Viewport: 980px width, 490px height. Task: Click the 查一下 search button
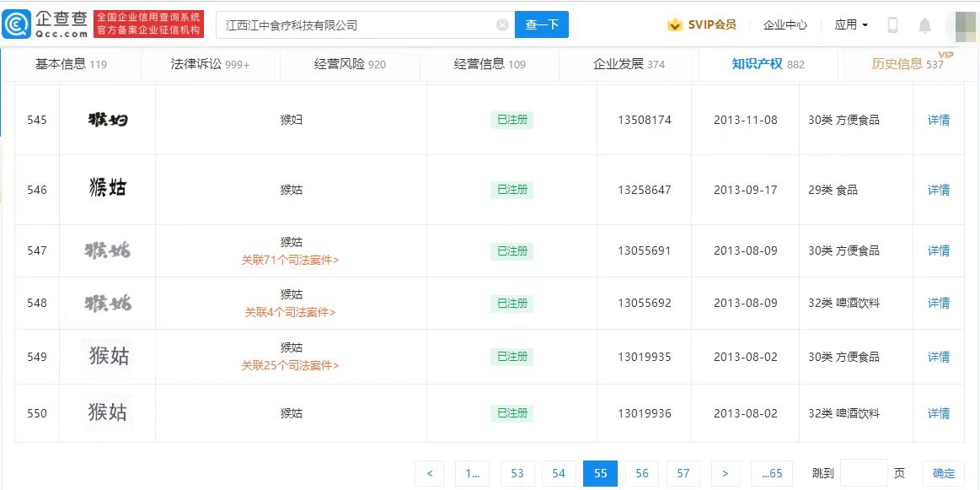[x=541, y=25]
